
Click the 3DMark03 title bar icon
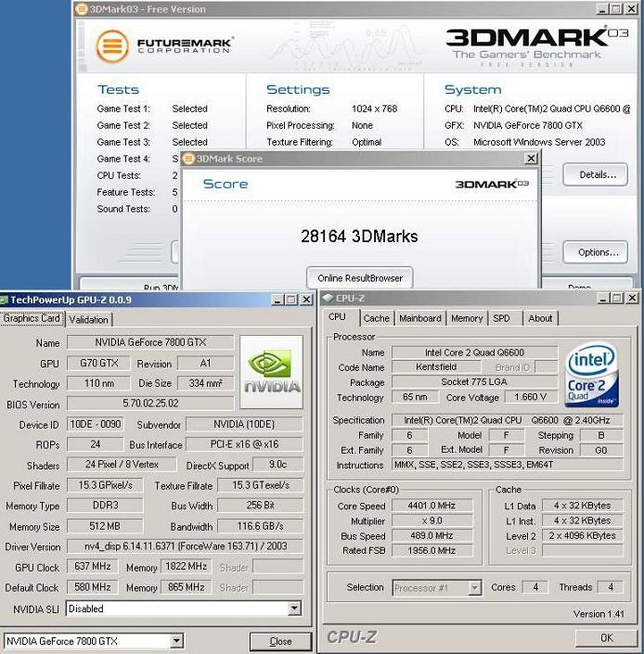click(82, 8)
